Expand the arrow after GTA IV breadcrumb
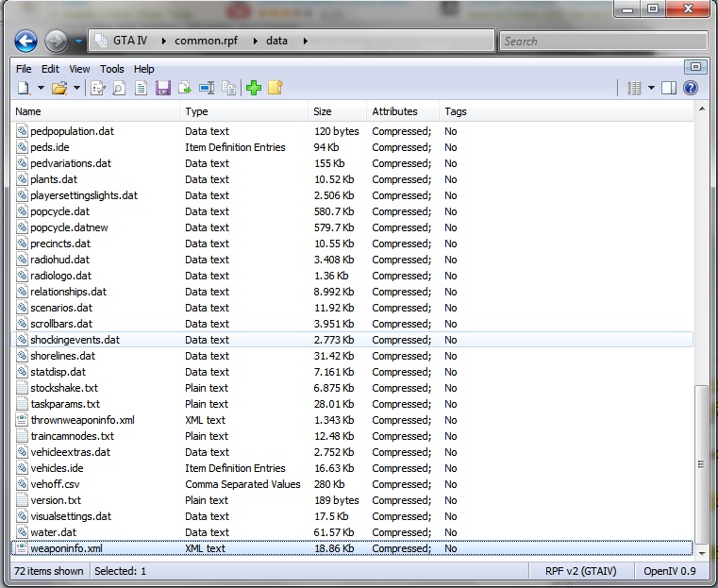Image resolution: width=718 pixels, height=588 pixels. pos(163,42)
